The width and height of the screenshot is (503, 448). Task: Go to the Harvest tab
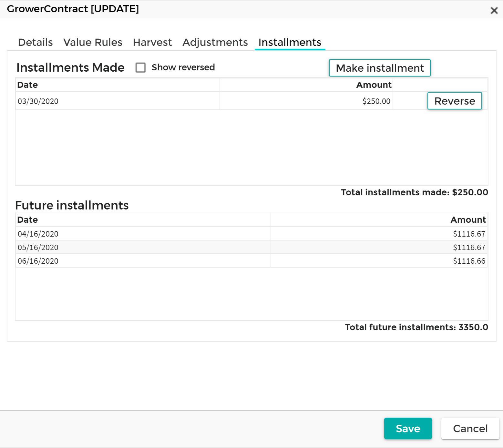[152, 42]
